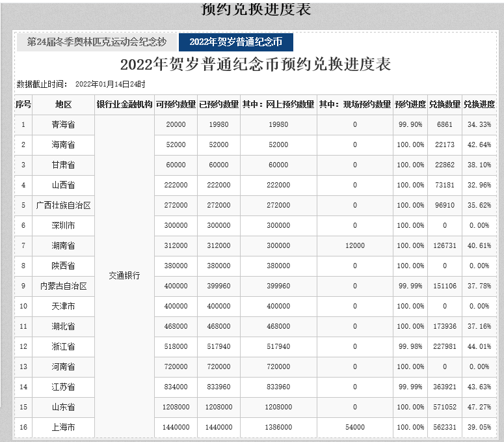The width and height of the screenshot is (504, 442).
Task: Click the 可预约数量 column header
Action: pos(176,104)
